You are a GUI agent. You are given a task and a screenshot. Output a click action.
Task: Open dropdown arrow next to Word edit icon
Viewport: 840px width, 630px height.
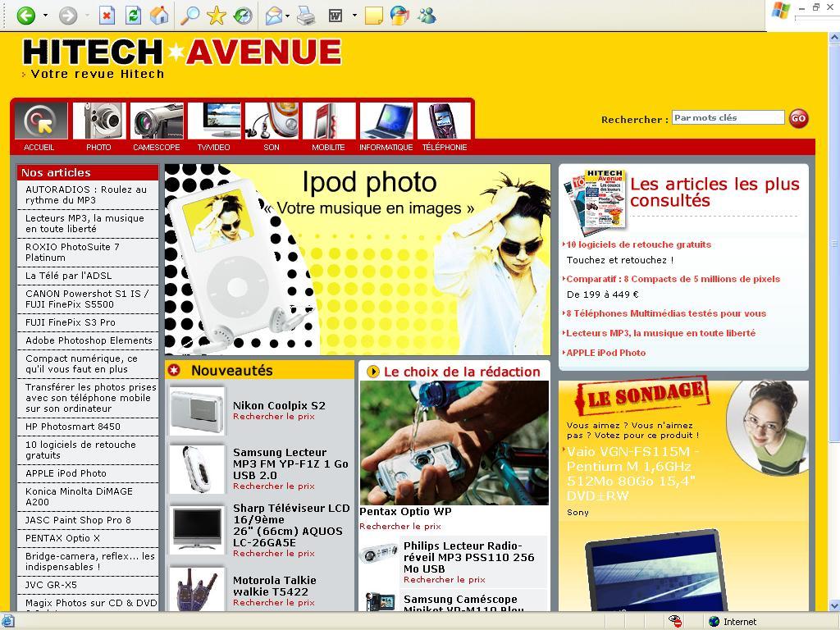[354, 16]
